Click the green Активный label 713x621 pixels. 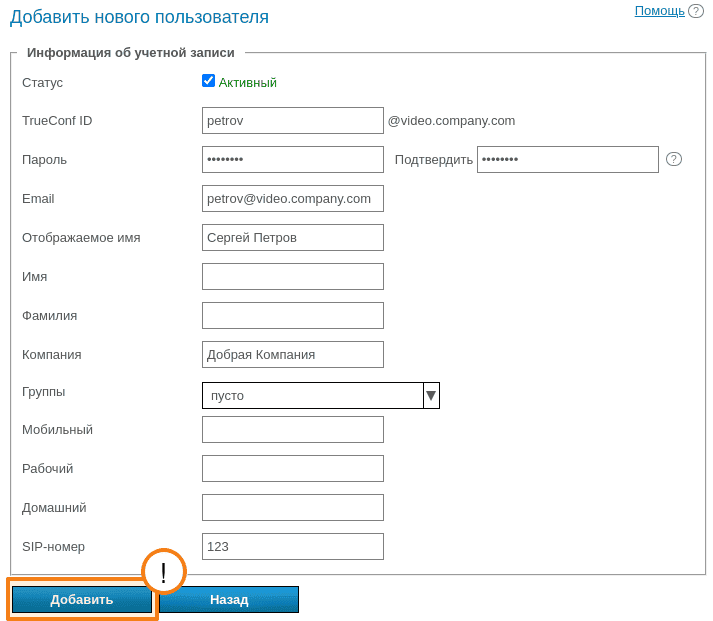pos(247,83)
